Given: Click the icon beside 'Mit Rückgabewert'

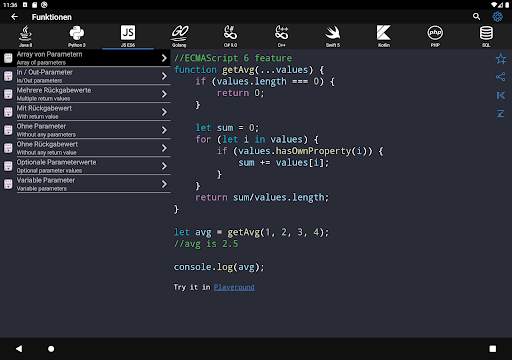Looking at the screenshot, I should coord(8,112).
